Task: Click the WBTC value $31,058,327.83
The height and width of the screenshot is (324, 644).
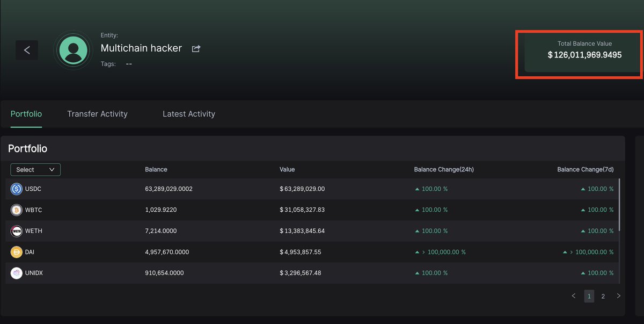Action: (302, 210)
